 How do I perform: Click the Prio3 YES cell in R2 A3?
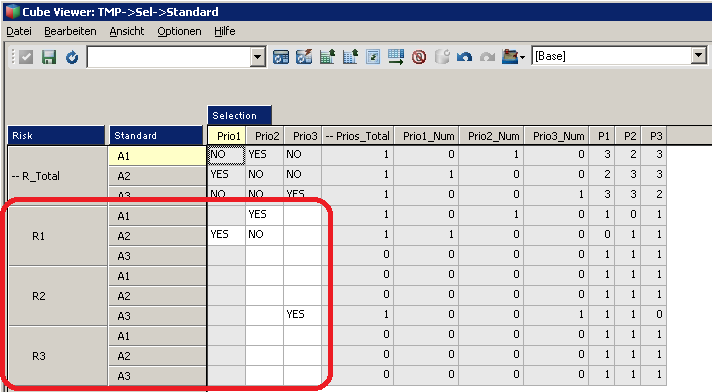[x=302, y=315]
